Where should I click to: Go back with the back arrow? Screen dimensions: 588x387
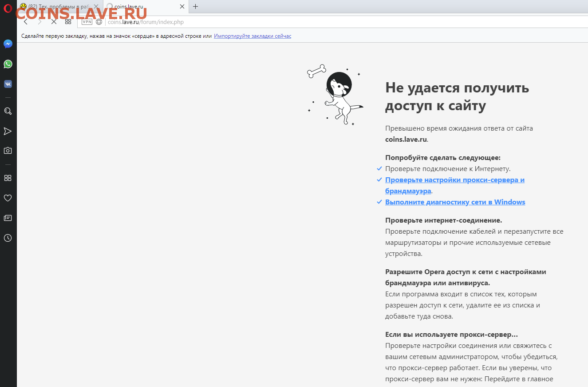click(25, 21)
